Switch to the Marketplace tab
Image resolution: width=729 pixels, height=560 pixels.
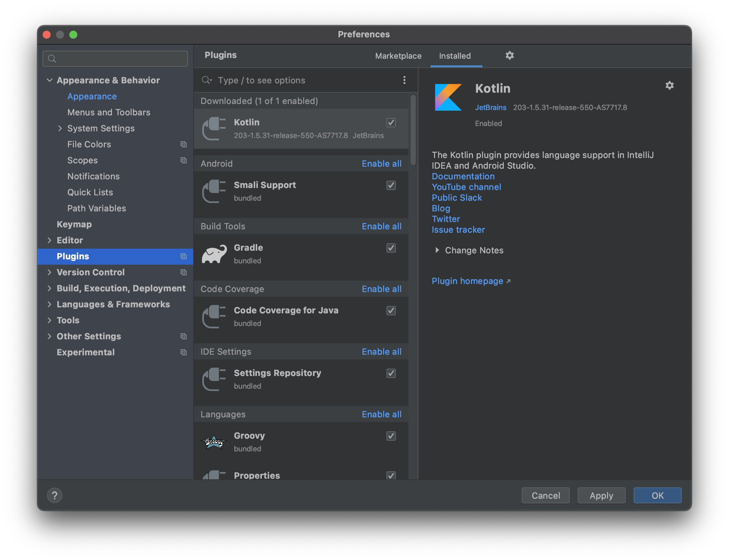(398, 56)
